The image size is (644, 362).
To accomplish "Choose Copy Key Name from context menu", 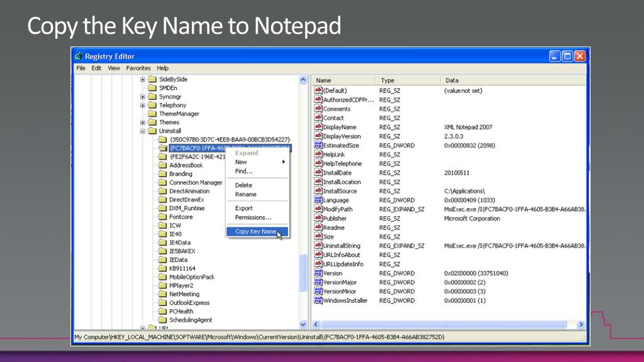I will coord(255,231).
